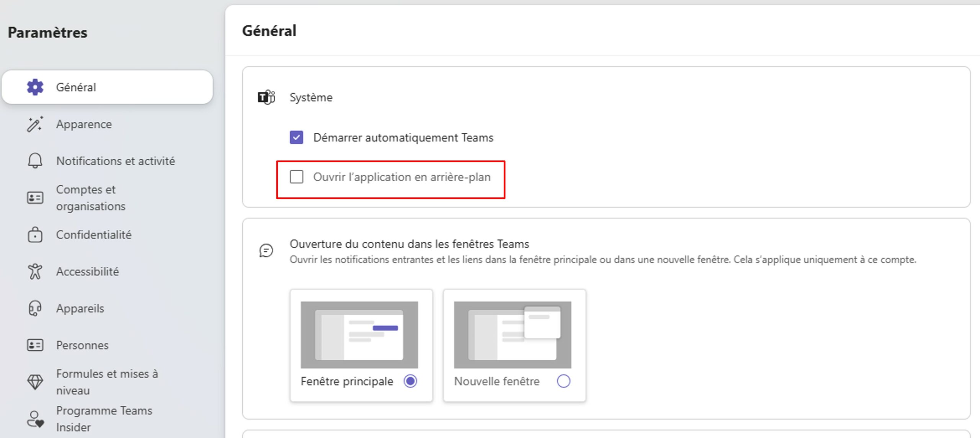Click the Apparence magic wand icon

click(35, 124)
